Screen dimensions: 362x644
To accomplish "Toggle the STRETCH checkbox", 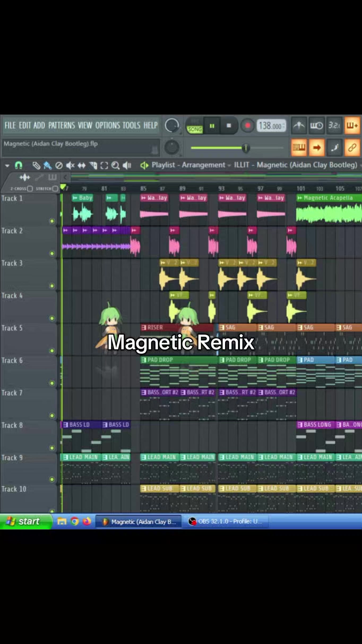I will pyautogui.click(x=55, y=189).
